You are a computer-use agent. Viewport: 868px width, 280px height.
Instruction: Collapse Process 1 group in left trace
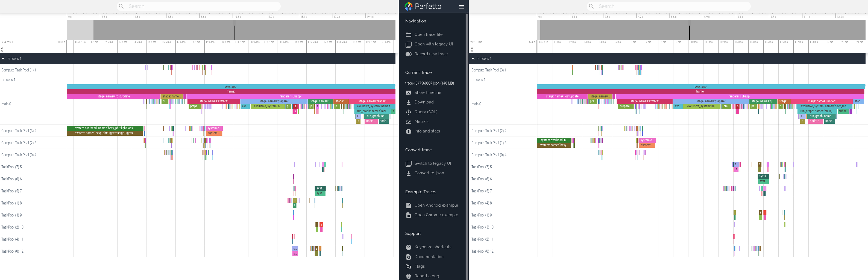[3, 59]
